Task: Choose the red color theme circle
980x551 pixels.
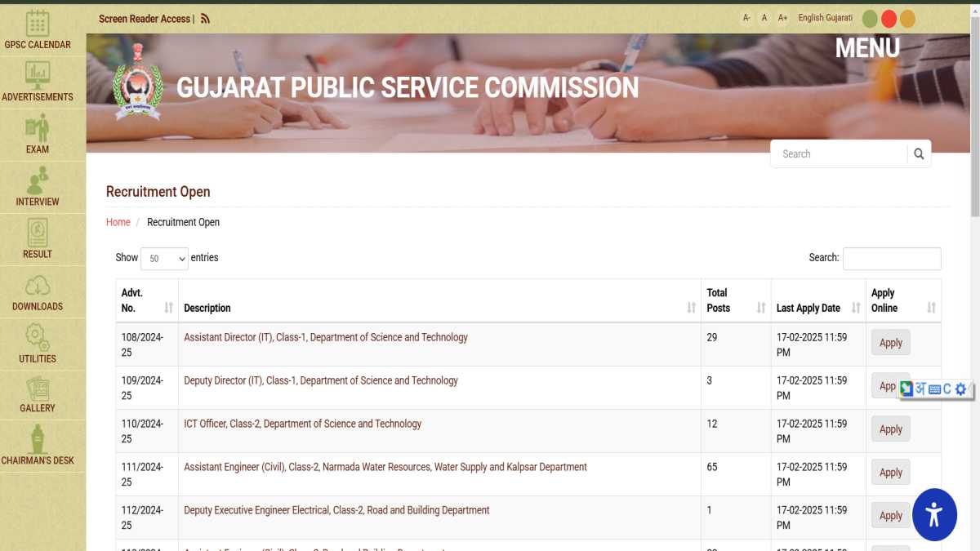Action: pyautogui.click(x=889, y=19)
